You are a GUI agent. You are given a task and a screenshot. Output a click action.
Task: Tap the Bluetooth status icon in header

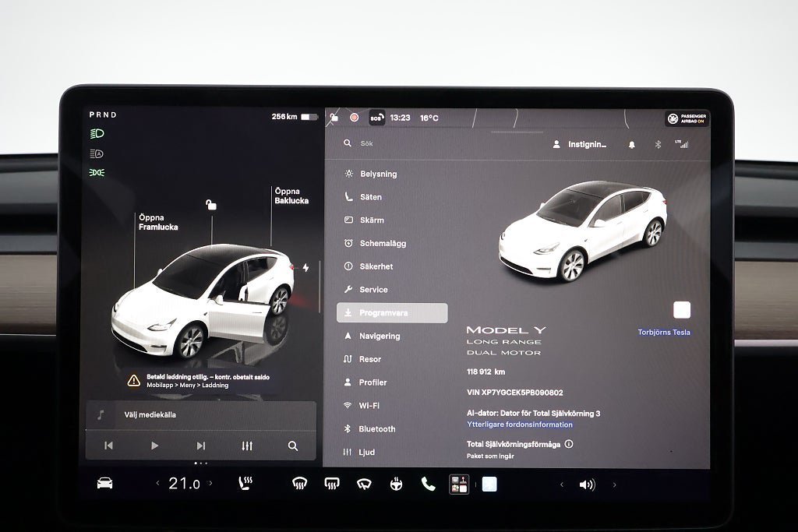658,144
